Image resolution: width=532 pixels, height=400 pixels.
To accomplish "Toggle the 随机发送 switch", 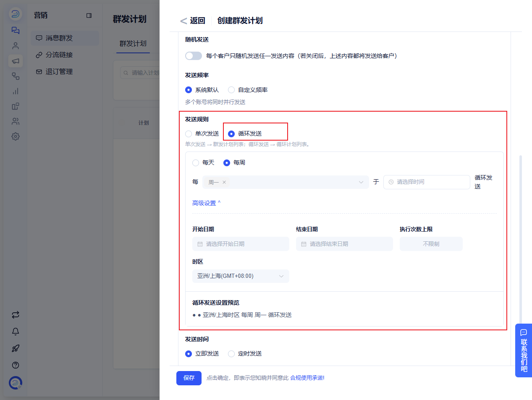I will pyautogui.click(x=194, y=56).
